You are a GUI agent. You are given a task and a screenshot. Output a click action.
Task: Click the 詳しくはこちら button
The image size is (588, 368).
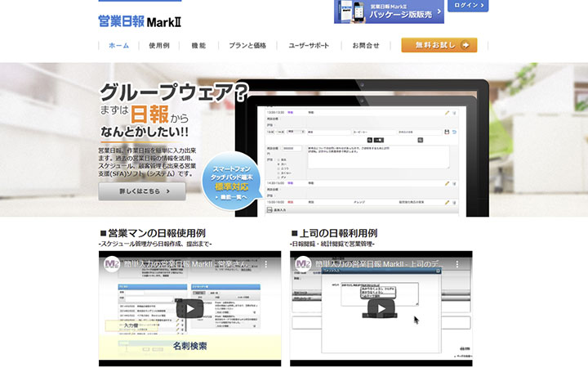(142, 191)
